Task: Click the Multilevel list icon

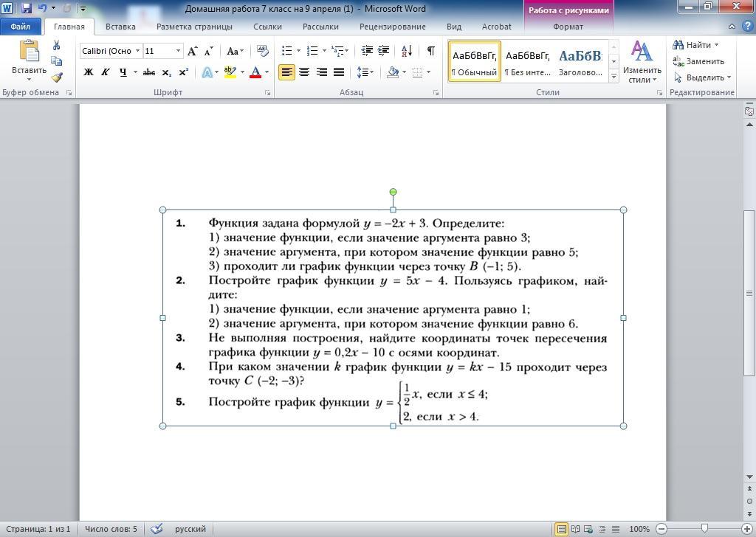Action: (x=338, y=51)
